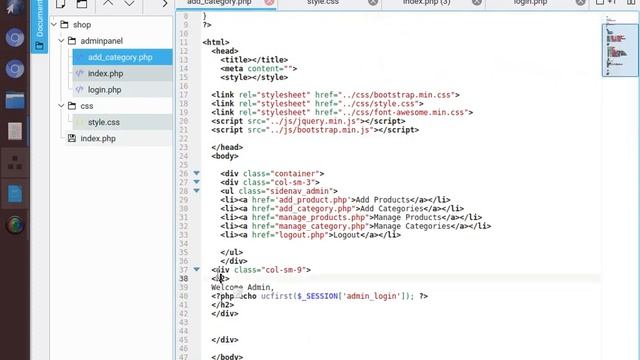Fold the container div at line 26

pyautogui.click(x=196, y=173)
